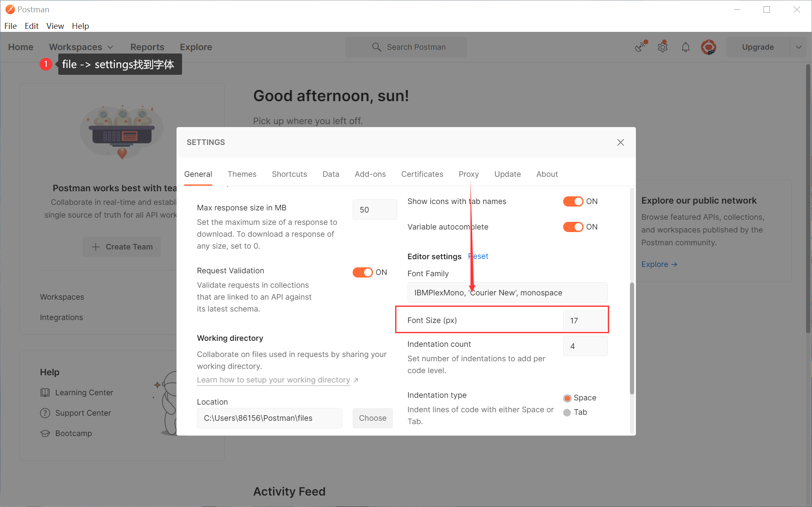The width and height of the screenshot is (812, 507).
Task: Switch to the About settings tab
Action: (x=547, y=174)
